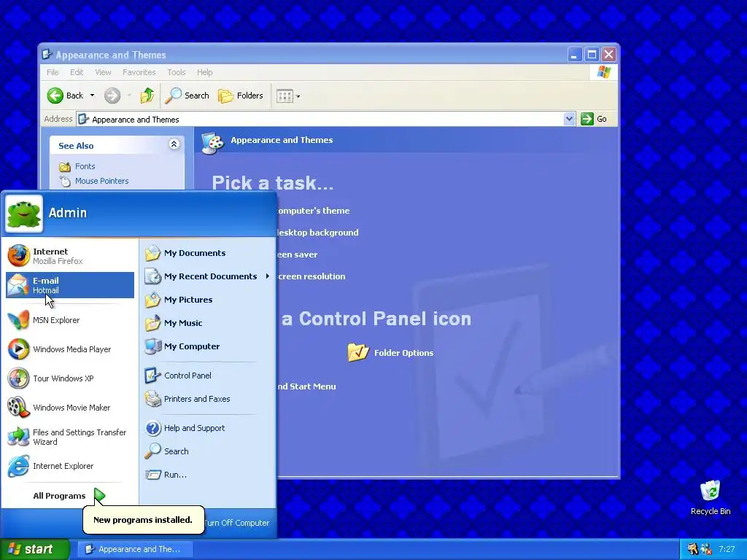Open My Documents folder
This screenshot has height=560, width=747.
207,253
